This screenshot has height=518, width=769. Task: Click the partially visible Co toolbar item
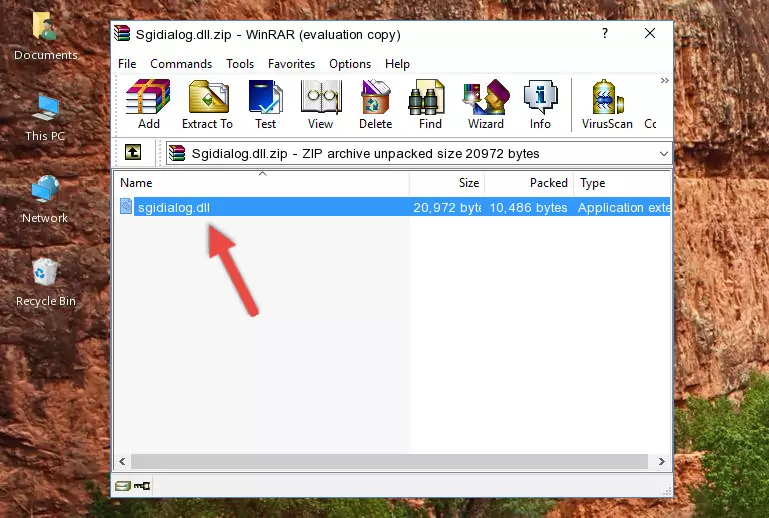tap(650, 124)
